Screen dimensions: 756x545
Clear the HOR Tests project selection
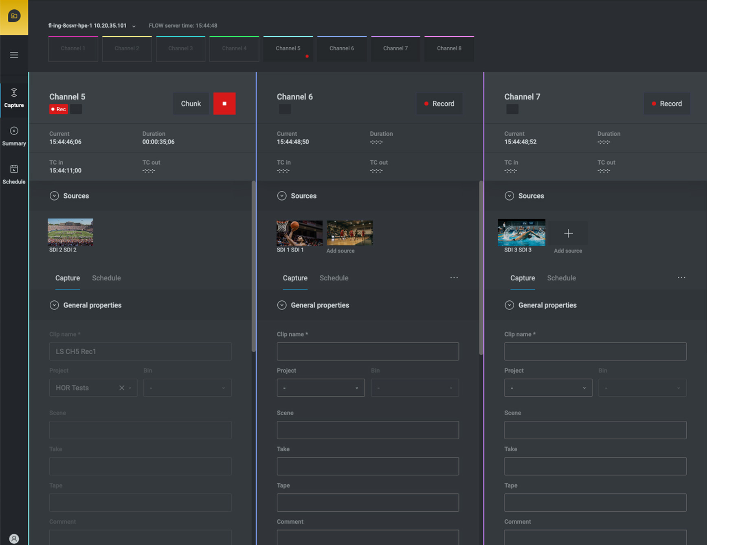(x=121, y=388)
